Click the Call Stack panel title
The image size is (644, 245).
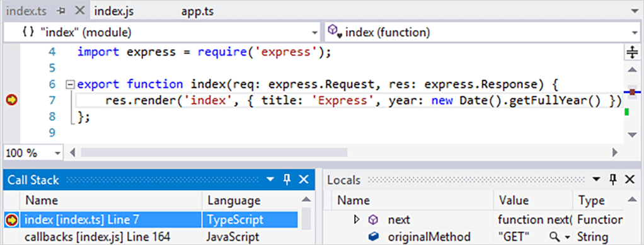[33, 179]
